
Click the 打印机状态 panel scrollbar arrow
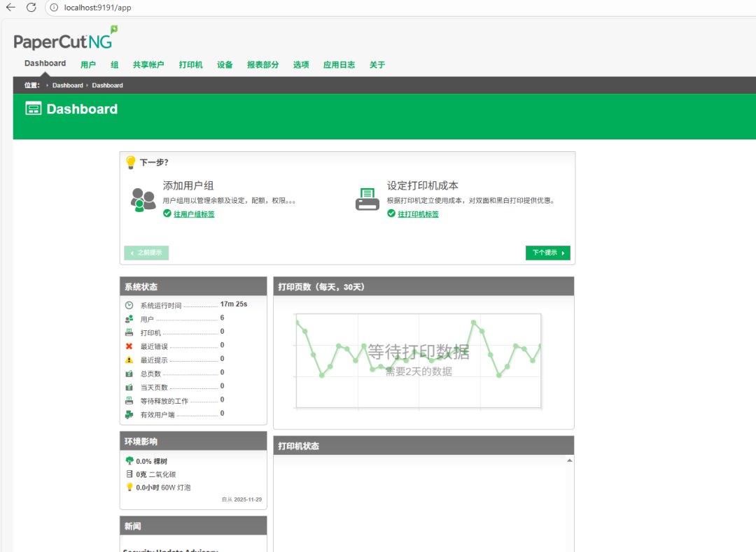coord(569,459)
